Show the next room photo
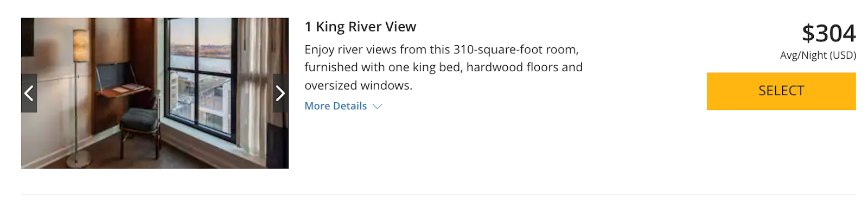Screen dimensions: 868x206 click(280, 93)
